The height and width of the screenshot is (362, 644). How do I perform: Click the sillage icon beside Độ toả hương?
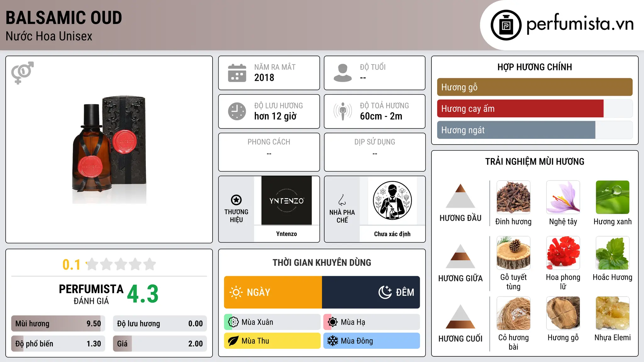click(x=343, y=111)
